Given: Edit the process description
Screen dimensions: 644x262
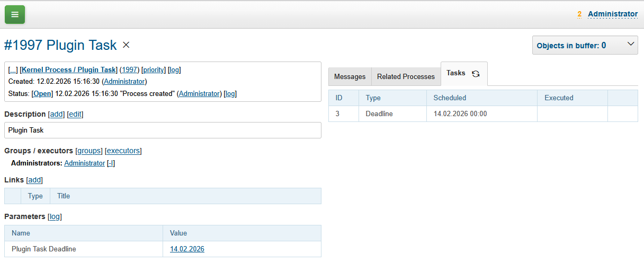Looking at the screenshot, I should [75, 115].
